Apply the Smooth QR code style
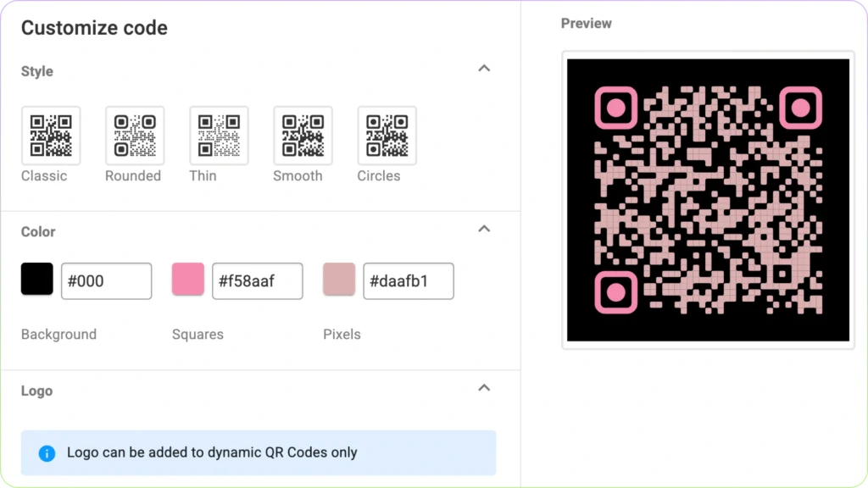 click(302, 135)
